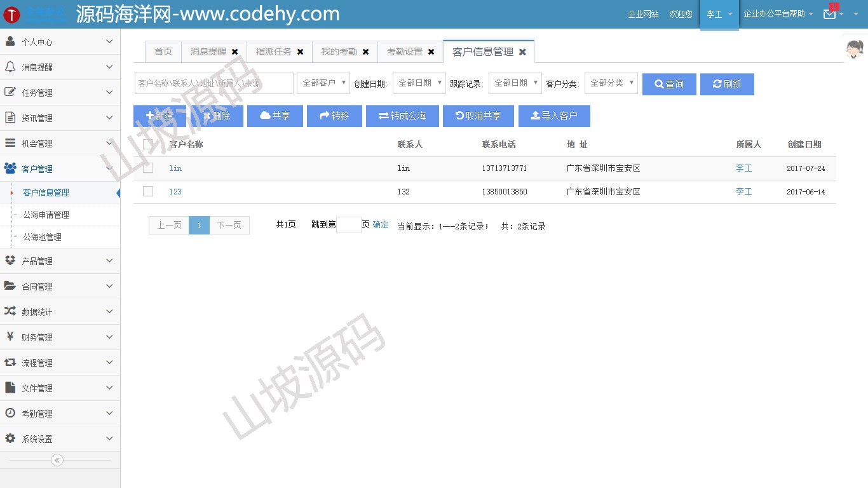868x488 pixels.
Task: Switch to the 首页 tab
Action: point(163,52)
